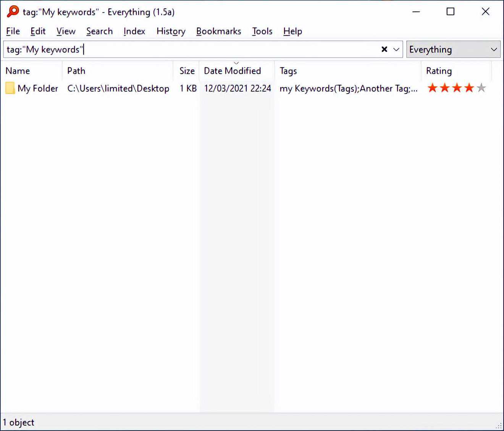The height and width of the screenshot is (431, 504).
Task: Sort by Tags column header
Action: point(288,71)
